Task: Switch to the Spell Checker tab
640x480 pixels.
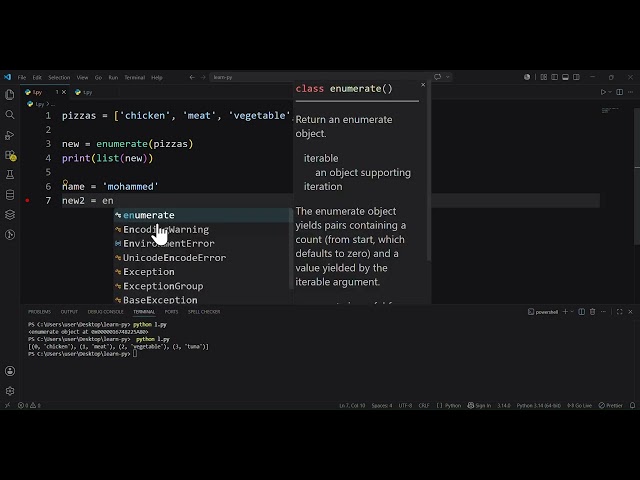Action: pos(204,311)
